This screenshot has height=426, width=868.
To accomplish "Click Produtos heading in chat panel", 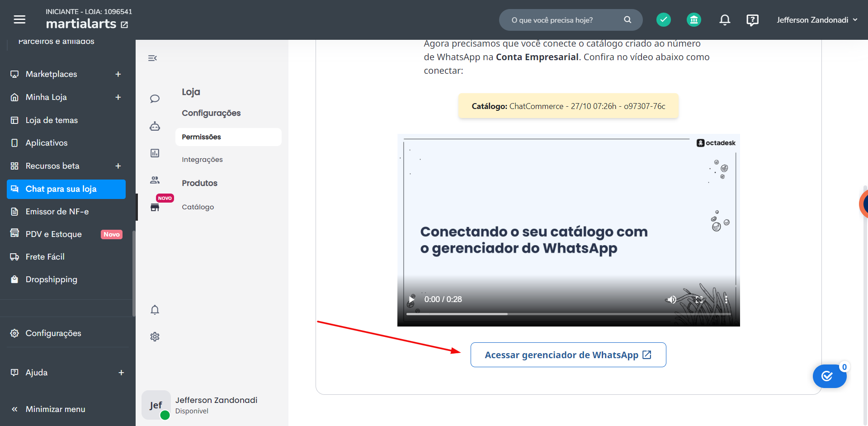I will [x=199, y=183].
